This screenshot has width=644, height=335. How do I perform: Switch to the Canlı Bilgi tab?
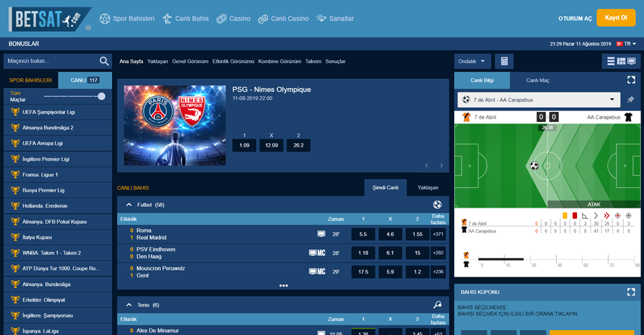[x=482, y=80]
